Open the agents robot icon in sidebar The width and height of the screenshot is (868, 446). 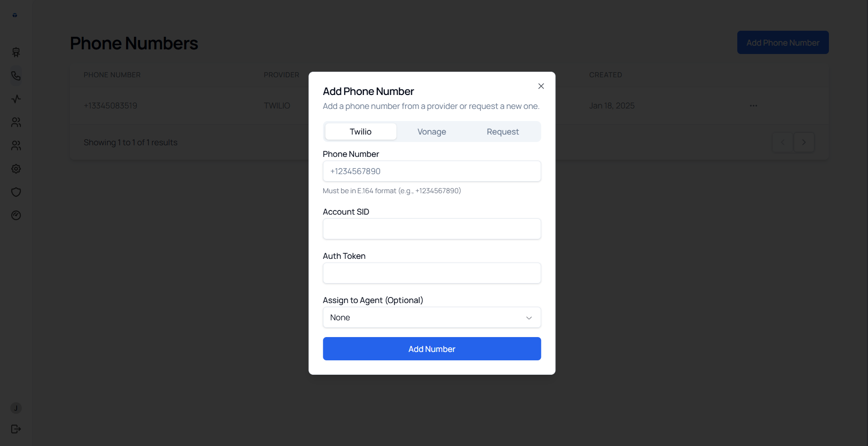click(x=16, y=52)
